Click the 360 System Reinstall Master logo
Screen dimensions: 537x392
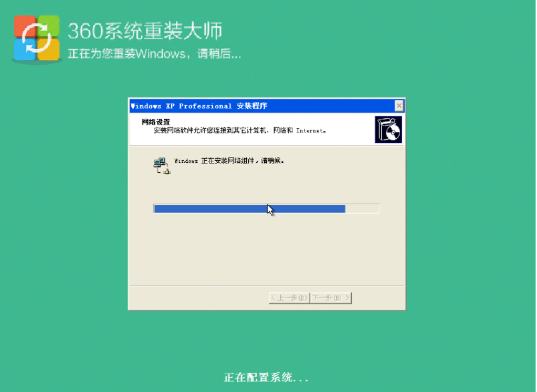tap(37, 38)
